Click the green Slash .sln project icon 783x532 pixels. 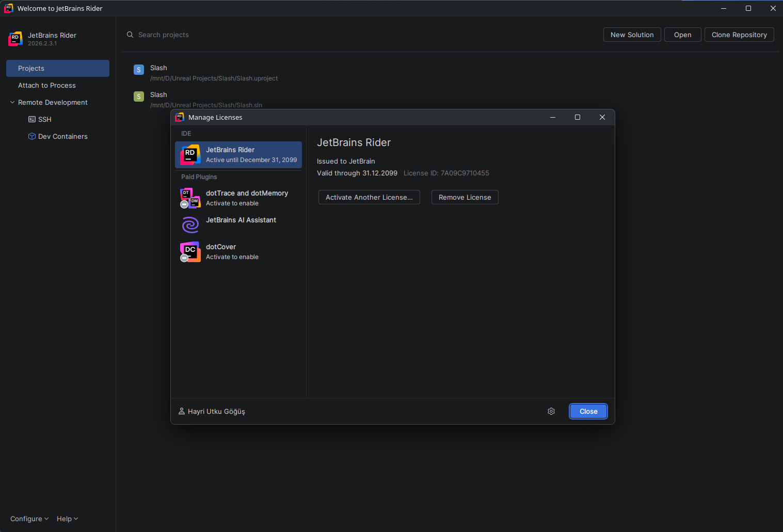click(x=139, y=96)
